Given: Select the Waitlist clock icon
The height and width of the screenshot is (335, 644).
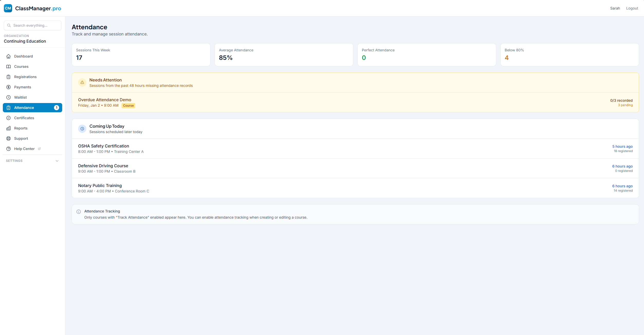Looking at the screenshot, I should click(8, 97).
